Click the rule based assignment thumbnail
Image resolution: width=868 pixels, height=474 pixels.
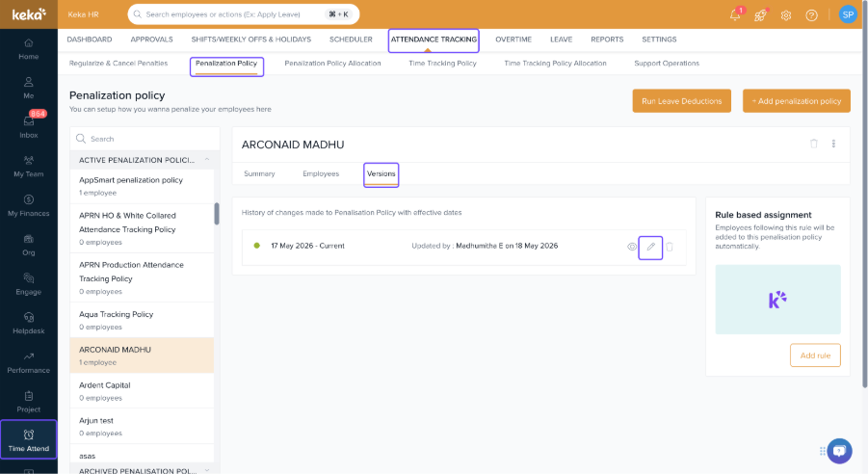click(x=777, y=299)
